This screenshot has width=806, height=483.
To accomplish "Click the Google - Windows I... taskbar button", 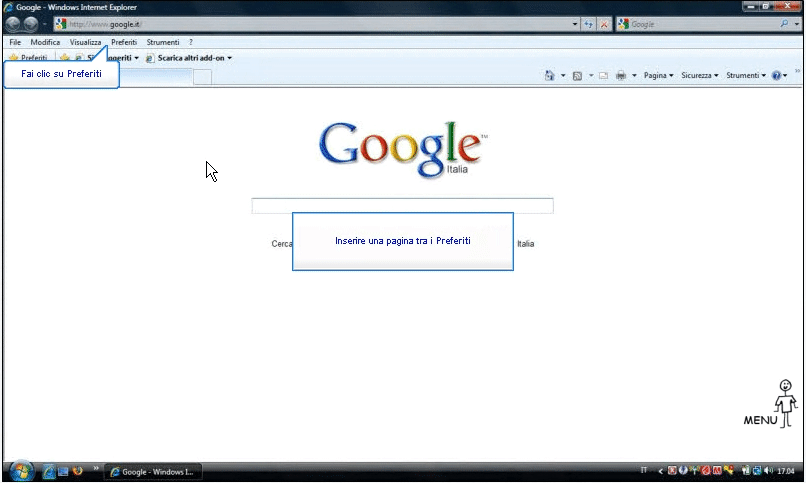I will tap(153, 472).
